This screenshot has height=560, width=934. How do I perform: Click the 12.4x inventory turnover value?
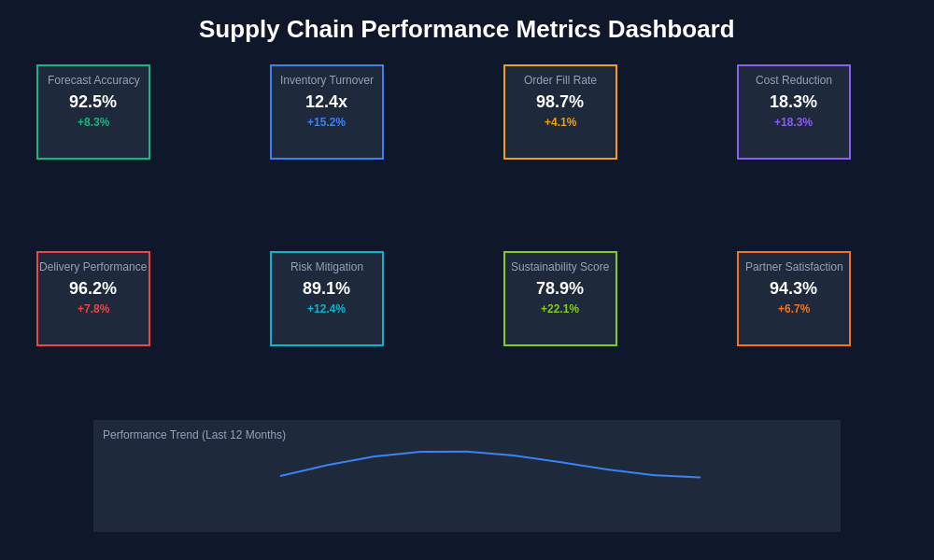pos(327,102)
